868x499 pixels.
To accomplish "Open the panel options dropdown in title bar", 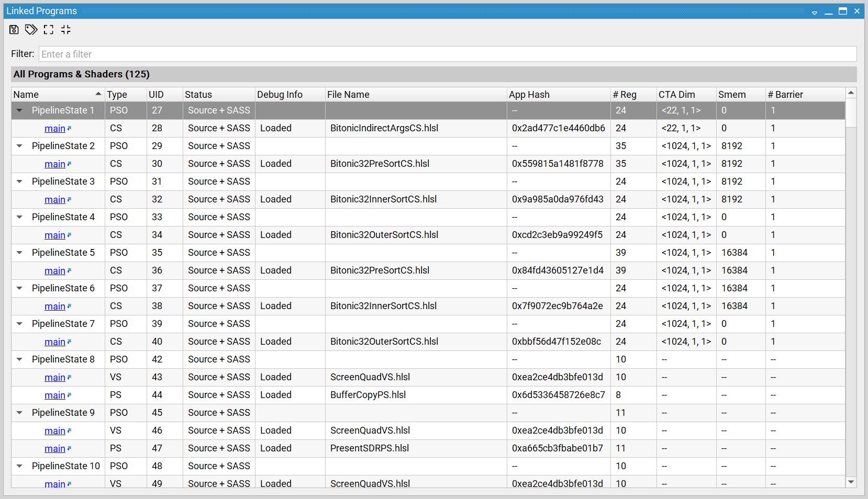I will [x=815, y=12].
